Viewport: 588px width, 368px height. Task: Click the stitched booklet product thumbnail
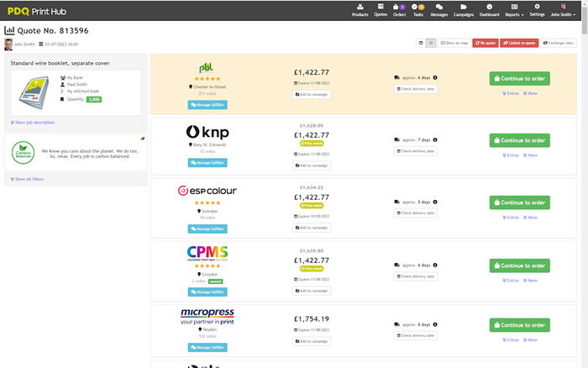coord(34,92)
